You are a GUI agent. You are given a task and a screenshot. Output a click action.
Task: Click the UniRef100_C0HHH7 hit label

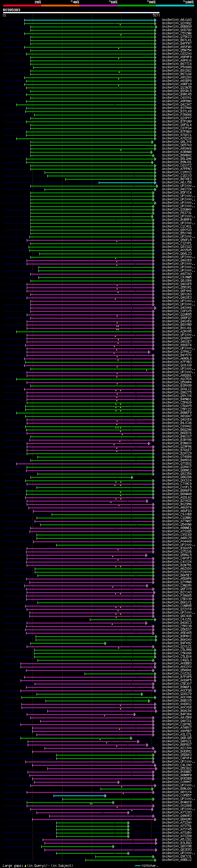pos(177,782)
